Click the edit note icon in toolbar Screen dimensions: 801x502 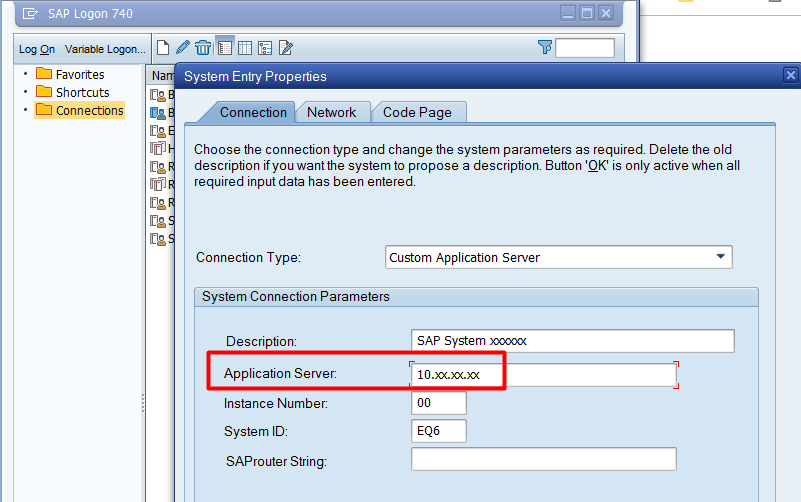[x=286, y=47]
